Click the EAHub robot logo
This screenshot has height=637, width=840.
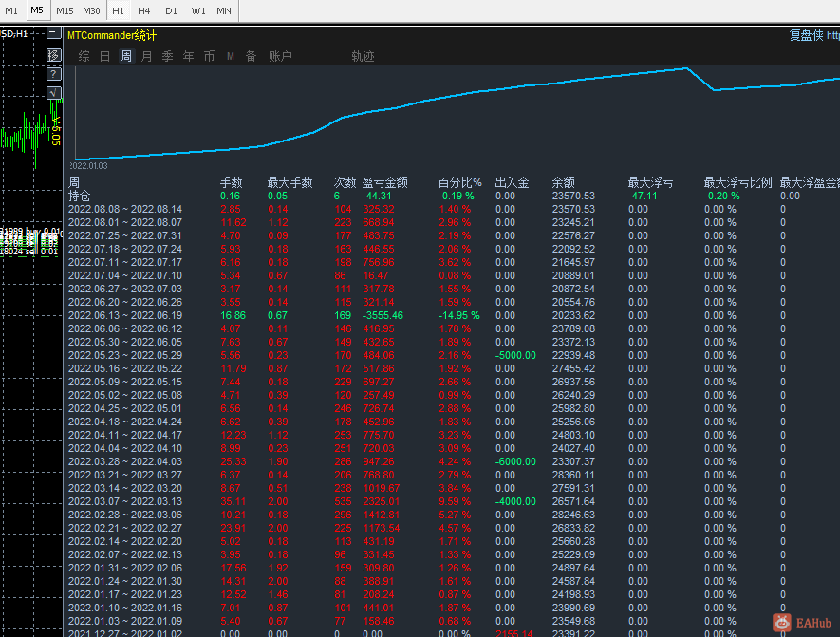[x=781, y=622]
